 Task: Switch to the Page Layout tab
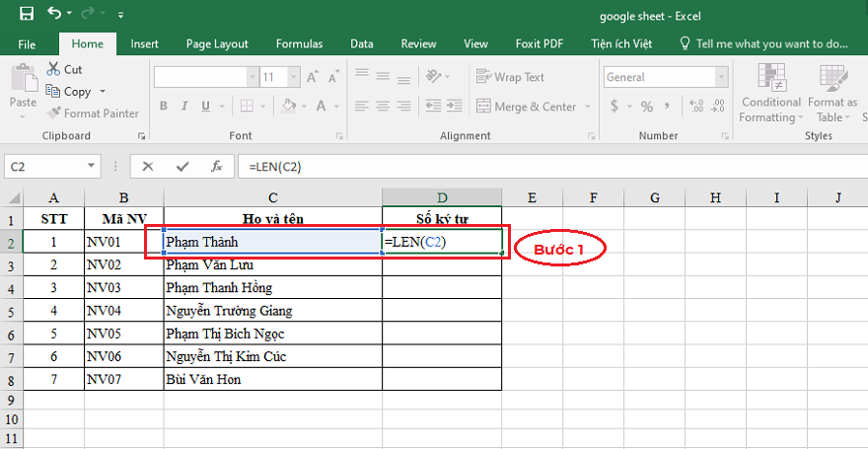pos(217,44)
